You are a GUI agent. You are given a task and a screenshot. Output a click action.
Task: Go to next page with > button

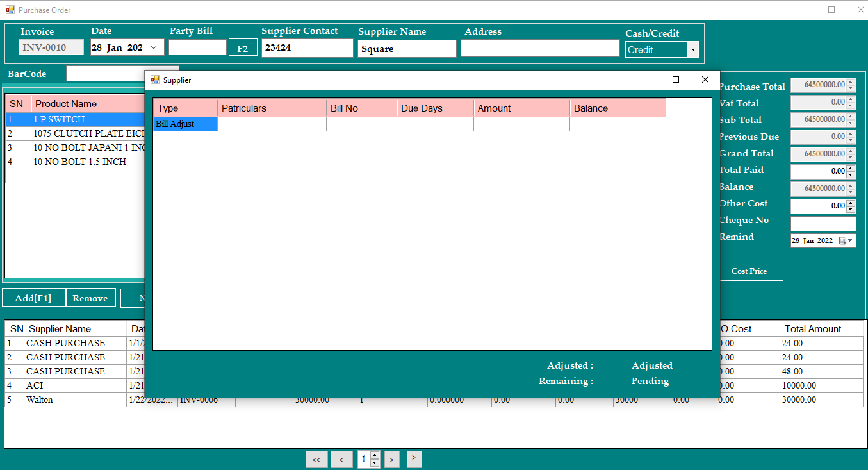pos(392,460)
